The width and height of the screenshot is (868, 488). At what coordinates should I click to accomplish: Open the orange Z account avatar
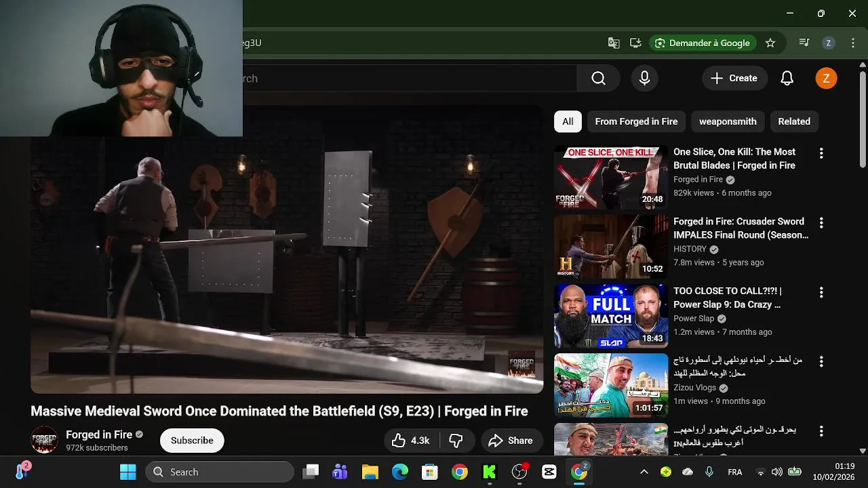[826, 79]
